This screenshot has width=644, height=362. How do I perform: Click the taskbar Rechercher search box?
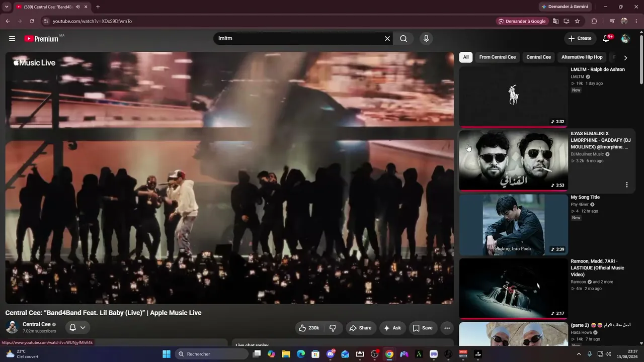(x=212, y=354)
